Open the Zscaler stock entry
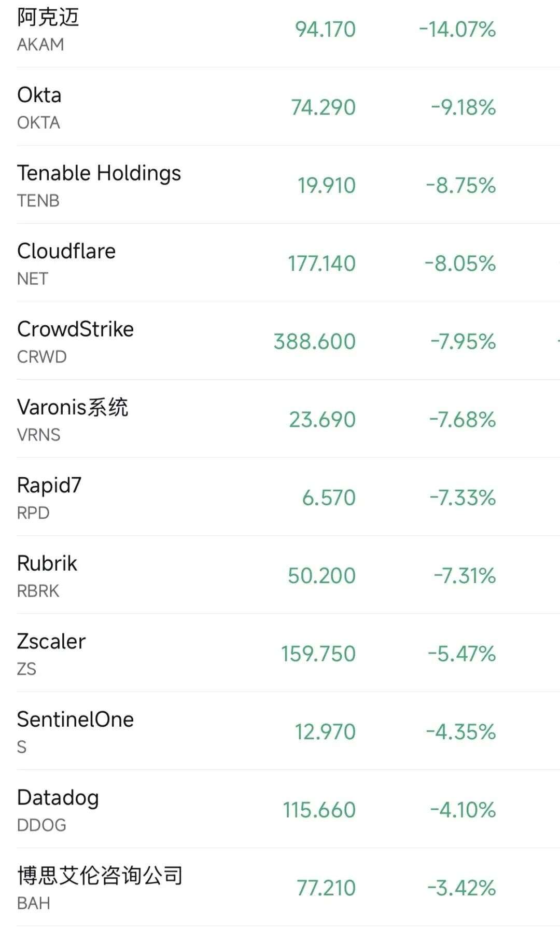The width and height of the screenshot is (560, 927). (x=51, y=642)
